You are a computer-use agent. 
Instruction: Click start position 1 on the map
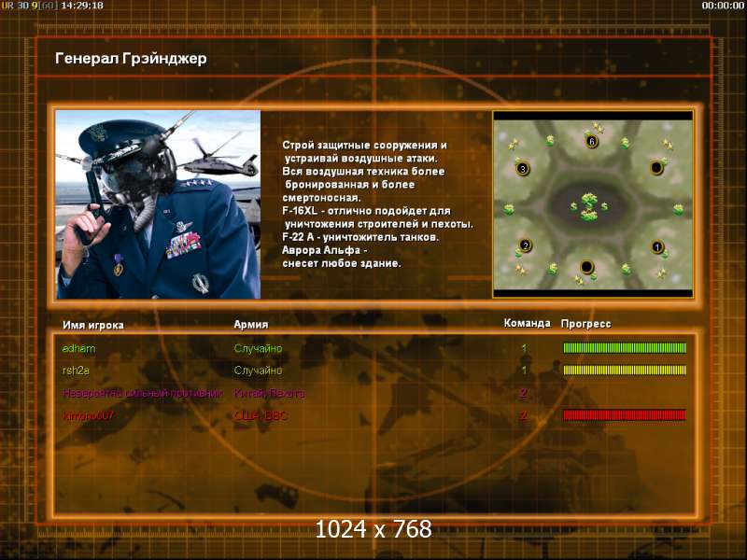tap(657, 247)
